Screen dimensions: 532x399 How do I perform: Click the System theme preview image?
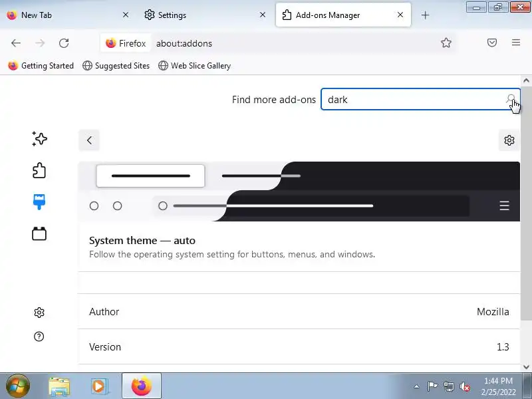coord(299,192)
